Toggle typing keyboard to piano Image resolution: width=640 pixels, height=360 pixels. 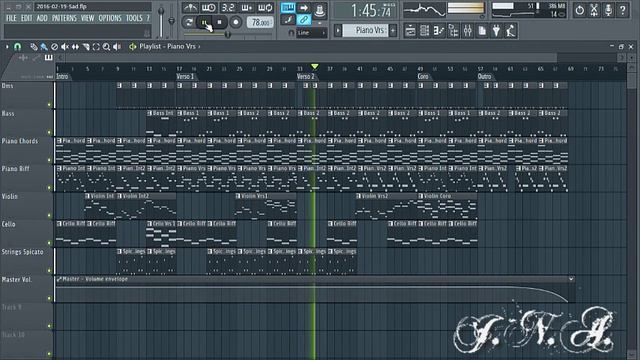point(288,7)
